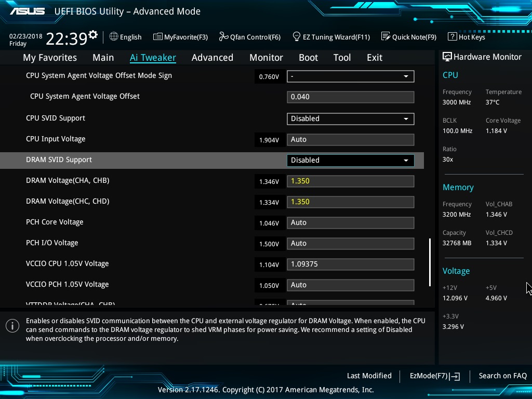Click the PCH Core Voltage Auto field
This screenshot has height=399, width=532.
point(351,222)
